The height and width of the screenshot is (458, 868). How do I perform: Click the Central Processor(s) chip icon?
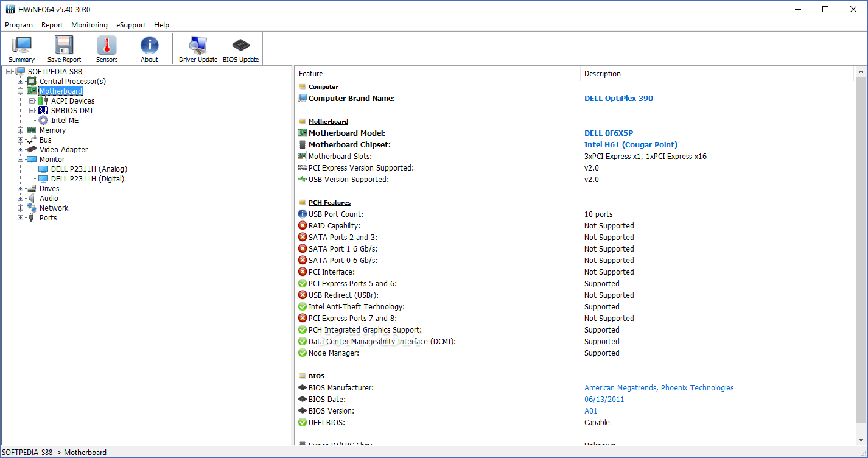tap(32, 82)
